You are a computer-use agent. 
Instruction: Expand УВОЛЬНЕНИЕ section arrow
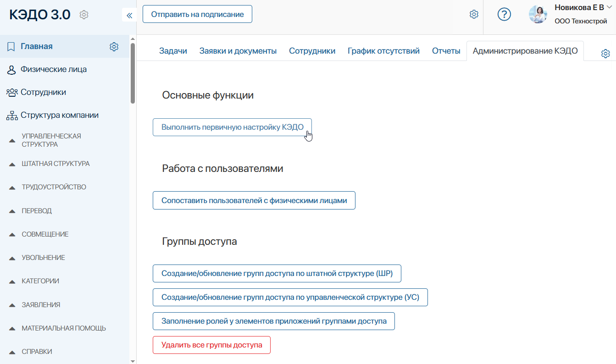click(12, 258)
